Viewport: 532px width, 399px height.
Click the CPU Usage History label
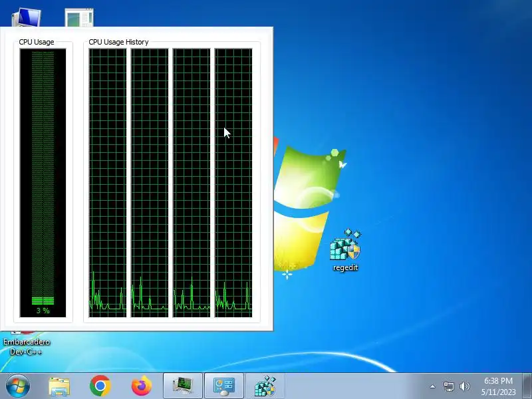point(118,42)
